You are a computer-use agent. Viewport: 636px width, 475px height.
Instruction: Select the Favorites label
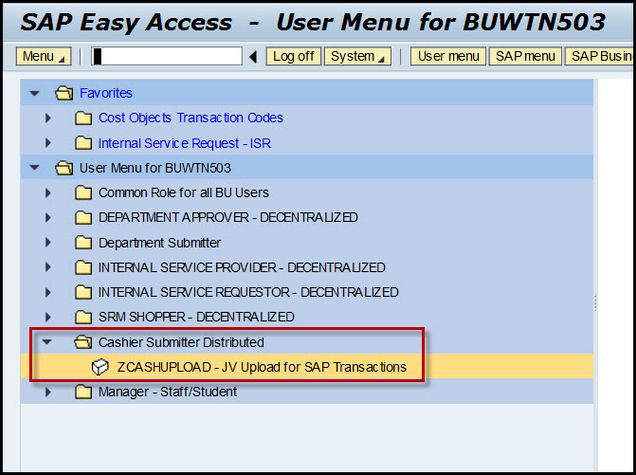pos(106,93)
